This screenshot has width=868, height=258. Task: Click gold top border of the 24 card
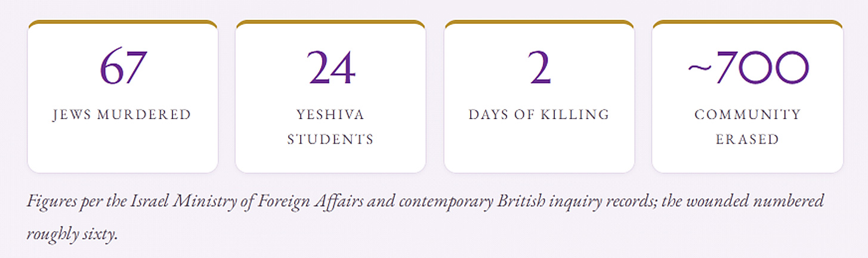click(x=330, y=22)
